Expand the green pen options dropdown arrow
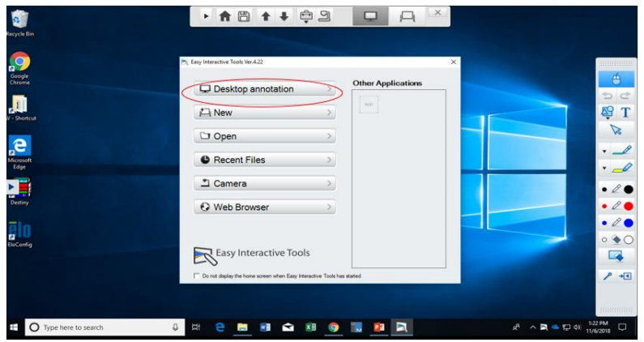 [603, 152]
